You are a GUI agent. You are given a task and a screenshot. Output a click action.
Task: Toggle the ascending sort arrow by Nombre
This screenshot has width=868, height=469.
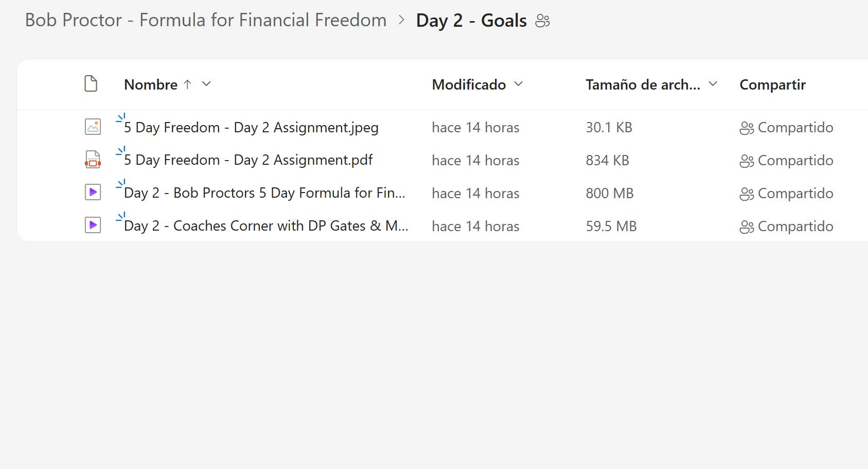(x=188, y=84)
